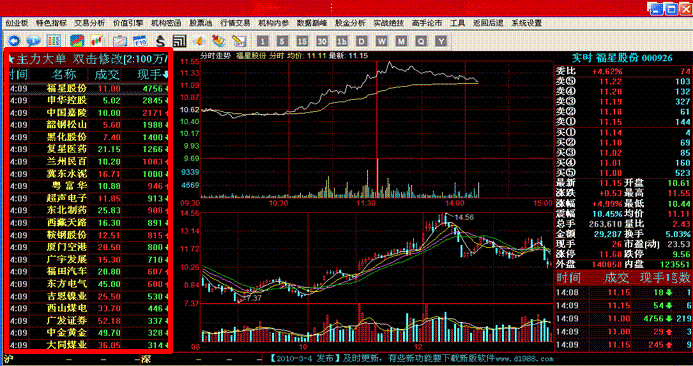Click the 主力大单 panel title
Screen dimensions: 693x366
[42, 59]
